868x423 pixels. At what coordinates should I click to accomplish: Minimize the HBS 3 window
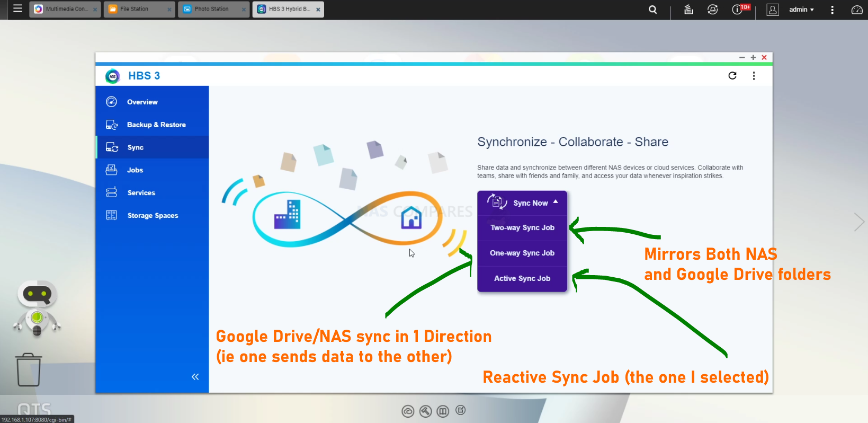[742, 57]
